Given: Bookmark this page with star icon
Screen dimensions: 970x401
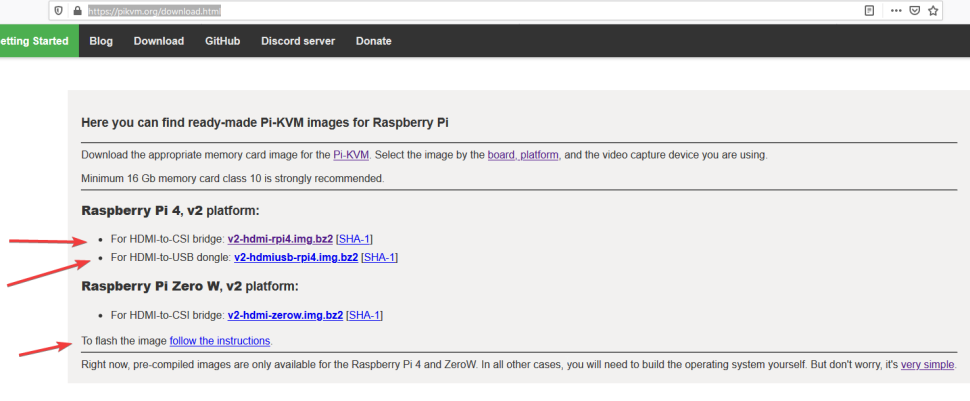Looking at the screenshot, I should coord(933,11).
